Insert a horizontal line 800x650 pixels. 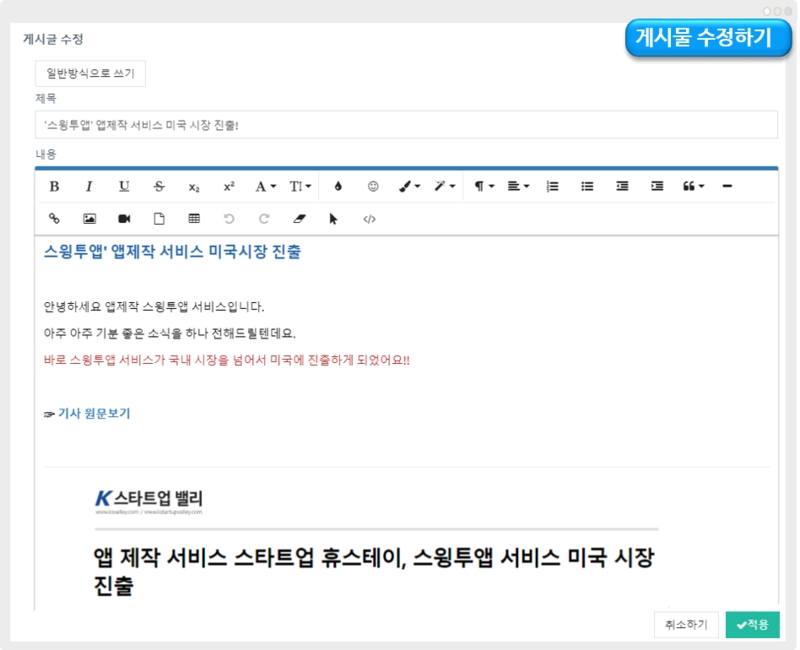pos(727,186)
